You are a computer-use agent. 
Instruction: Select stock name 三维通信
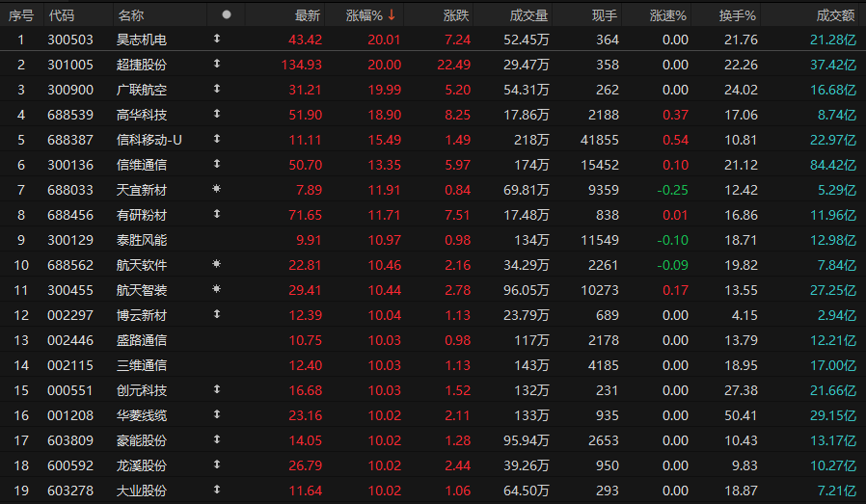coord(142,365)
